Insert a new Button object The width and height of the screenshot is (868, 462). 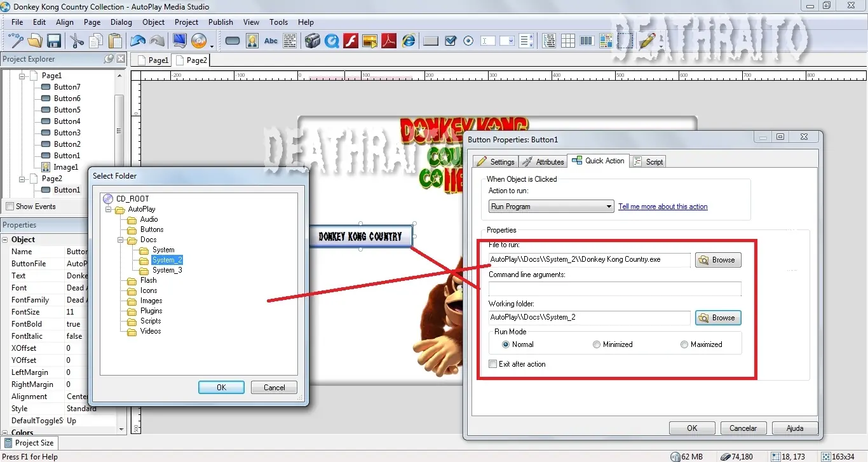(233, 41)
